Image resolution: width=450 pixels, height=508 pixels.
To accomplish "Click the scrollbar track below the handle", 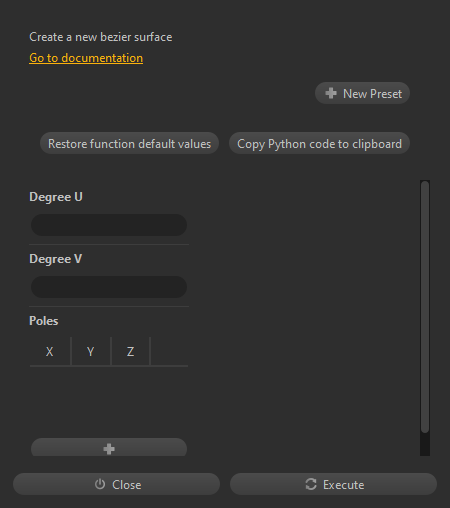I will pyautogui.click(x=425, y=445).
